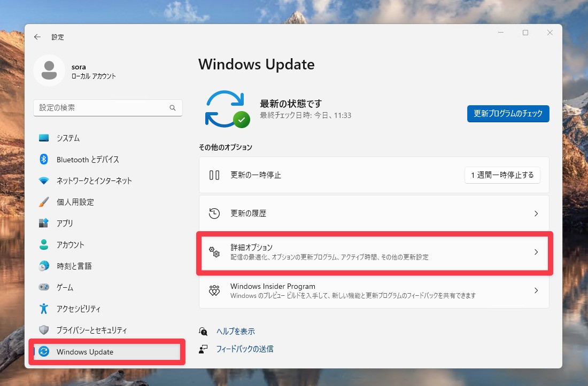588x386 pixels.
Task: Click the アカウント person icon
Action: [x=44, y=245]
